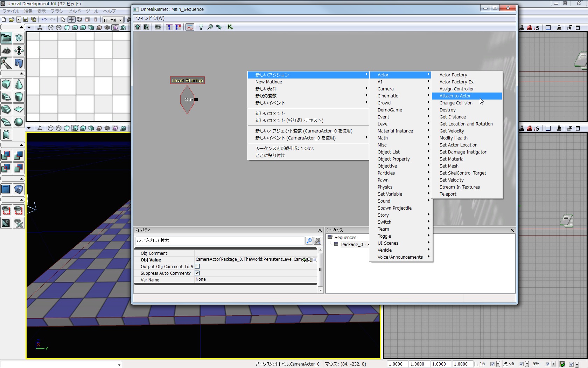Viewport: 588px width, 368px height.
Task: Click the magnifier search icon in Kismet toolbar
Action: [210, 27]
